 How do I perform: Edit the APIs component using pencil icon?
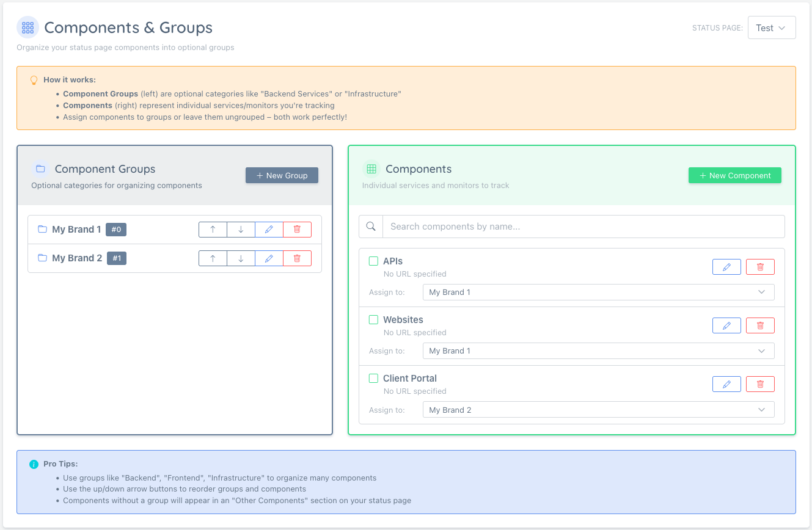click(x=726, y=266)
